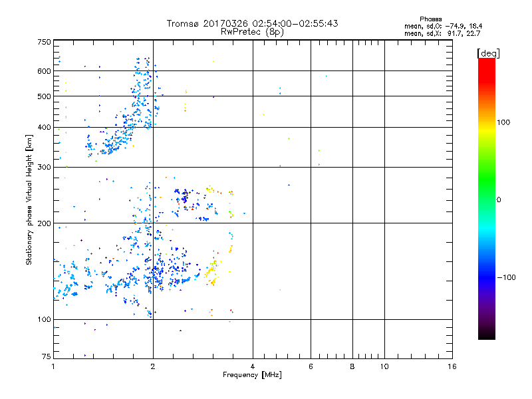Click the y-axis tick label '300'
The height and width of the screenshot is (399, 532).
click(44, 168)
